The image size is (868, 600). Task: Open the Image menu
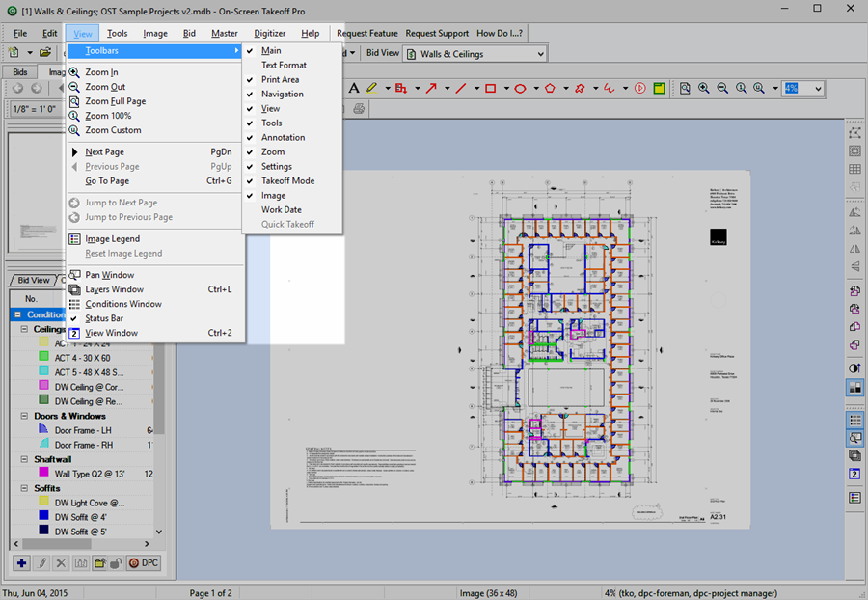155,33
